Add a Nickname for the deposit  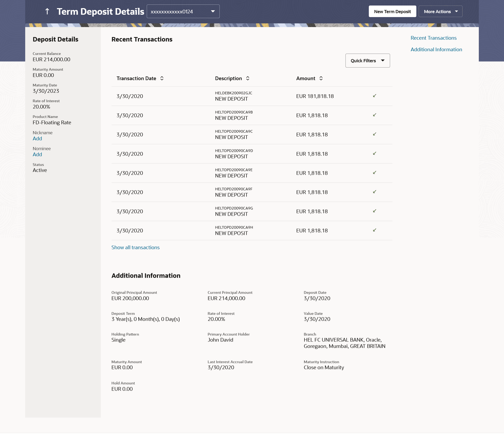[37, 139]
